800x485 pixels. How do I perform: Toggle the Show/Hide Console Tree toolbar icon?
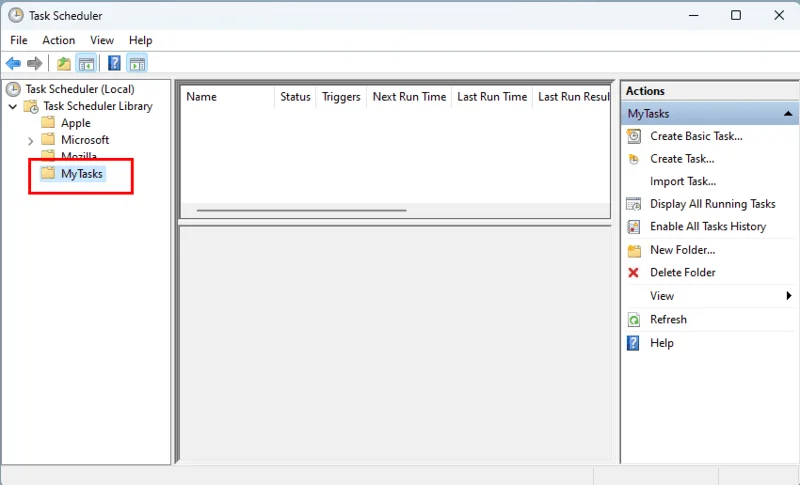pos(87,64)
